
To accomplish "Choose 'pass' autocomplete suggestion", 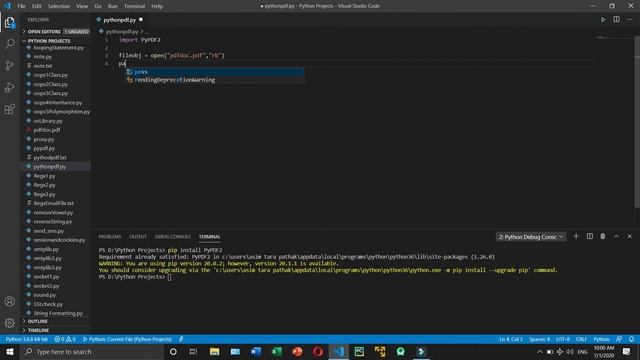I will [x=215, y=72].
